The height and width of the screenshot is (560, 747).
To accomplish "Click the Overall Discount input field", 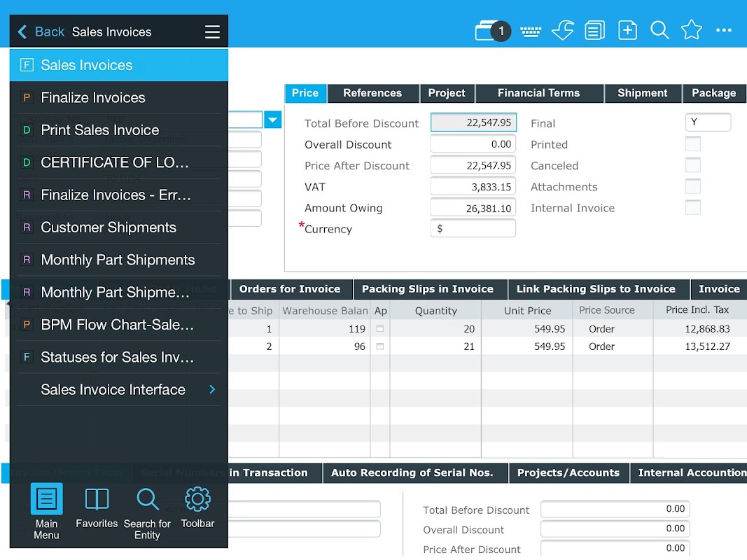I will point(473,144).
